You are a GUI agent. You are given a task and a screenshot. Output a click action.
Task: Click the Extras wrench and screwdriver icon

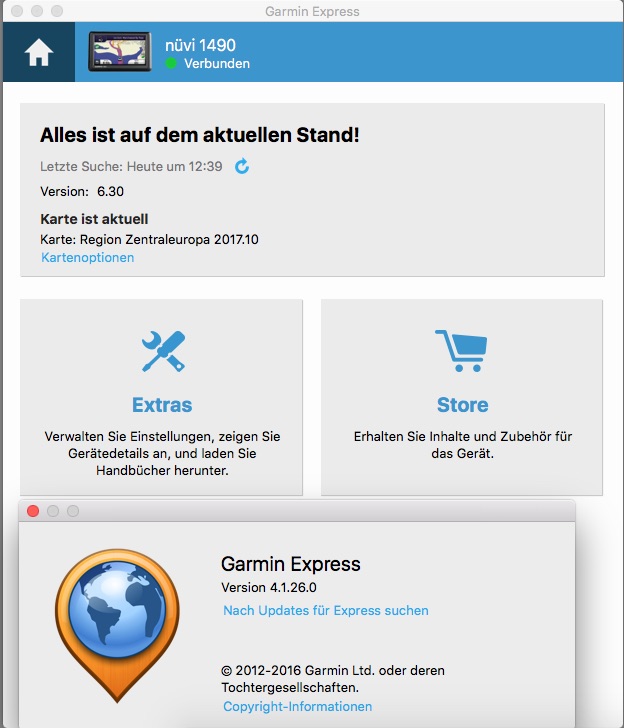coord(162,352)
